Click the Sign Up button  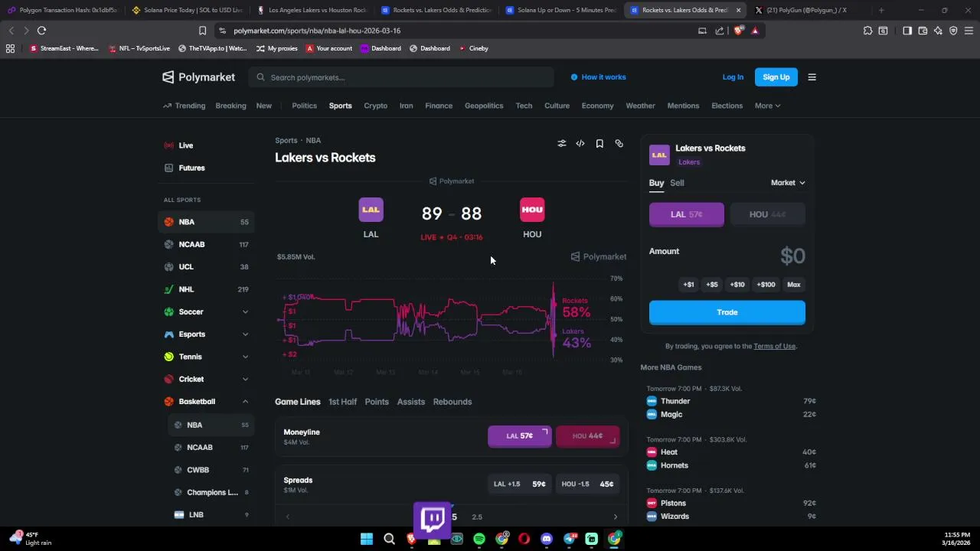(x=776, y=77)
